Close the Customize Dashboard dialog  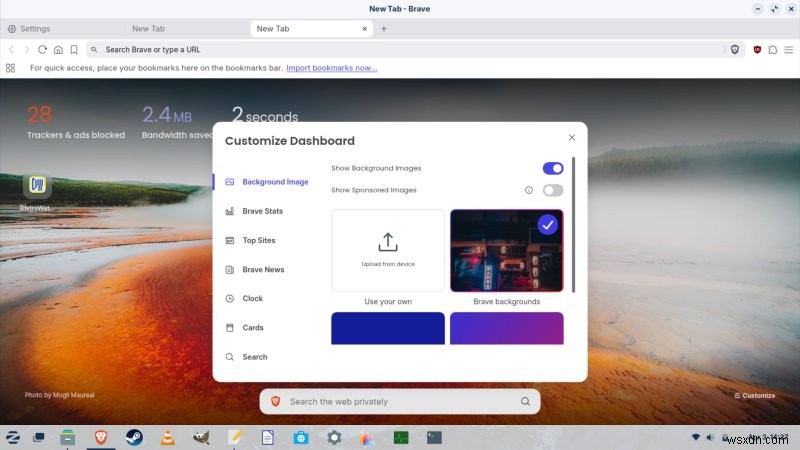click(571, 137)
